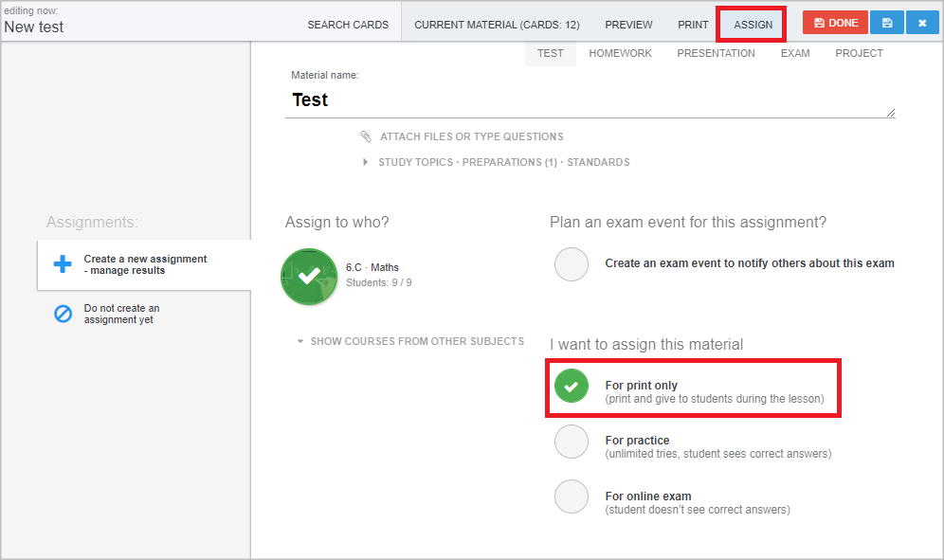Click the blue plus create assignment icon
Viewport: 944px width, 560px height.
pos(63,263)
